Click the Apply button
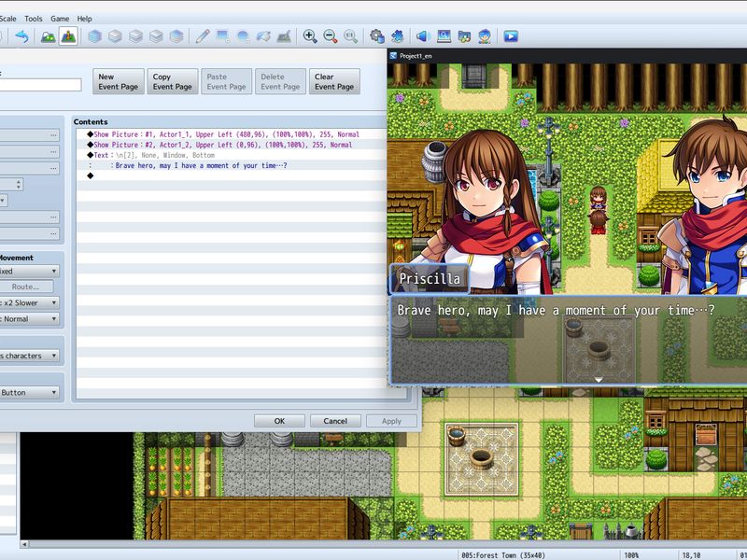Viewport: 747px width, 560px height. (391, 421)
